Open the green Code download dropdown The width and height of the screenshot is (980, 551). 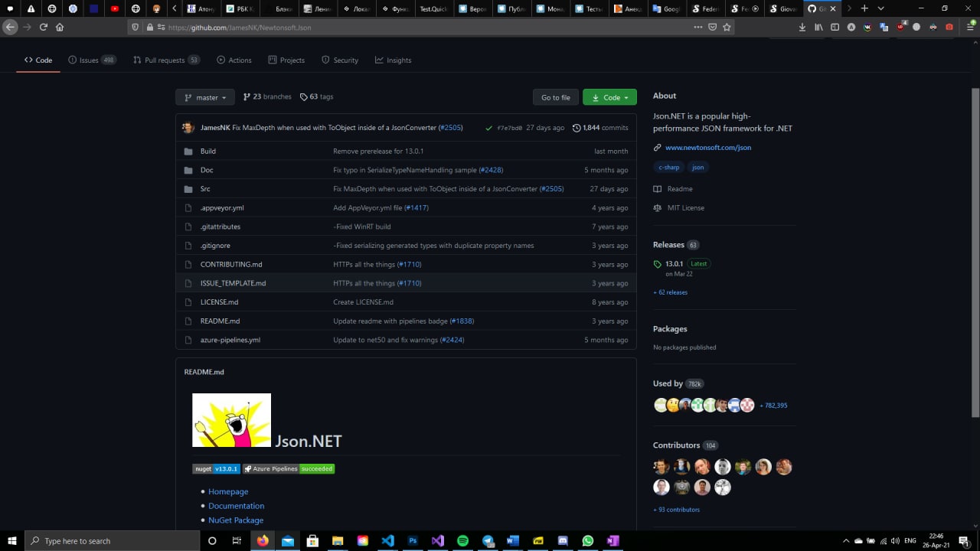[x=610, y=97]
